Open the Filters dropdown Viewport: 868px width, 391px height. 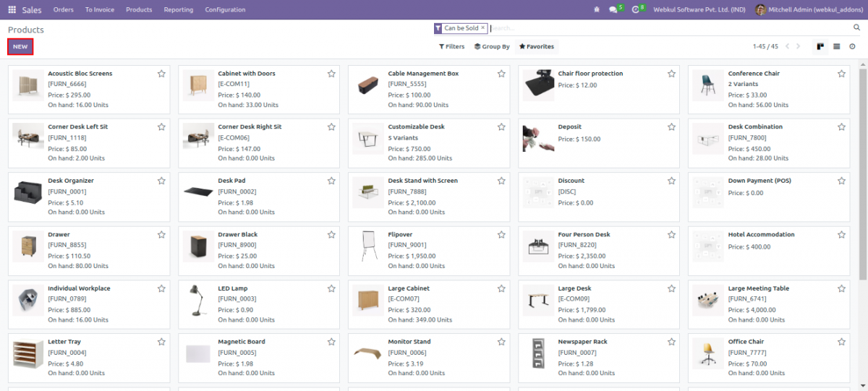[452, 46]
